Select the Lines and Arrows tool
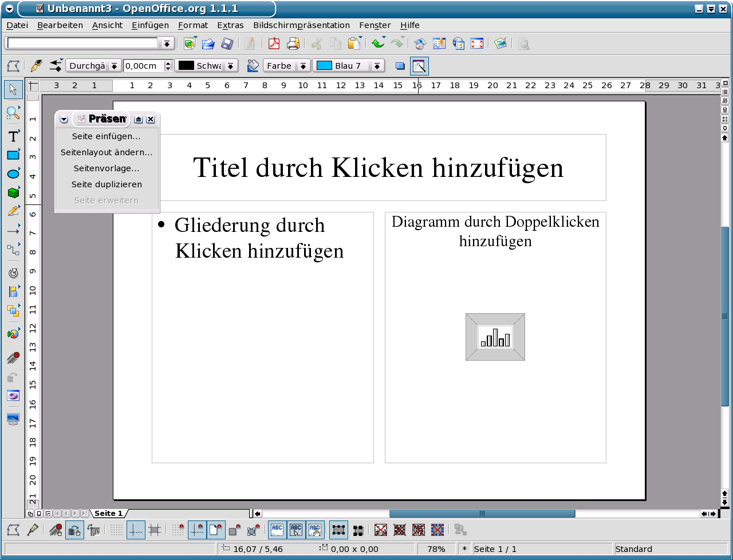This screenshot has height=560, width=733. click(13, 231)
